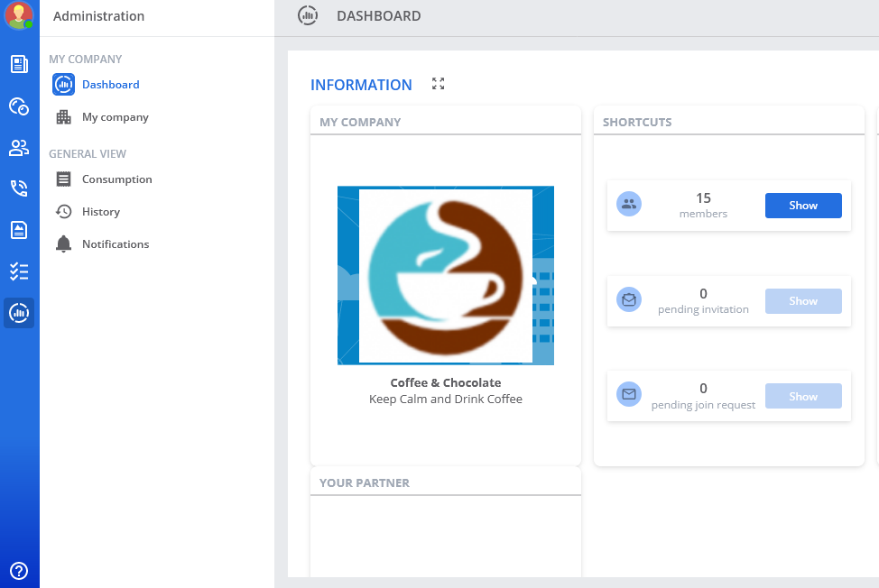Click the Coffee & Chocolate company logo
The width and height of the screenshot is (879, 588).
pos(445,275)
